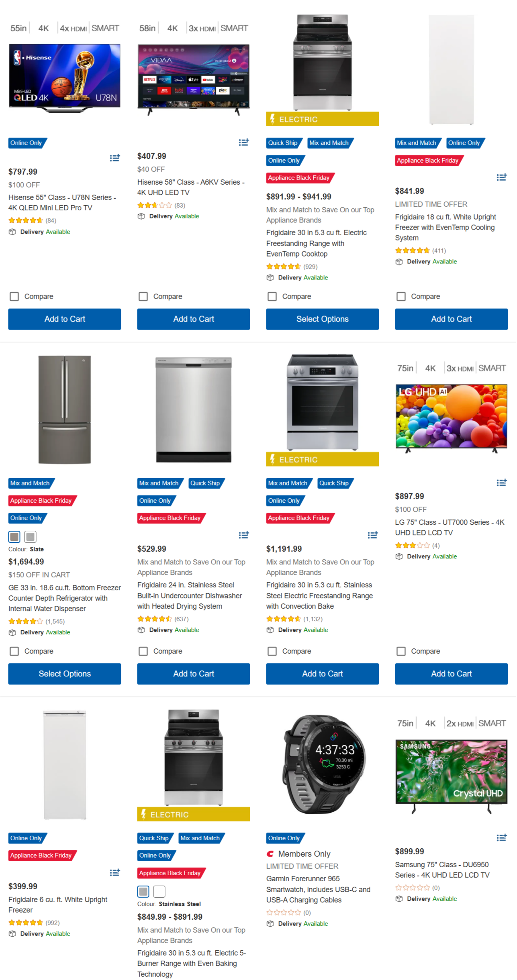Choose the white colour swatch for Frigidaire range
Screen dimensions: 517x980
click(159, 891)
